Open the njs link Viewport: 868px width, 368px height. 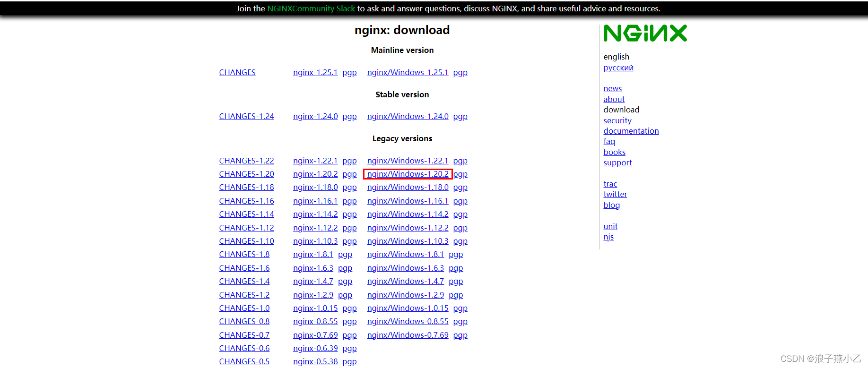coord(608,237)
